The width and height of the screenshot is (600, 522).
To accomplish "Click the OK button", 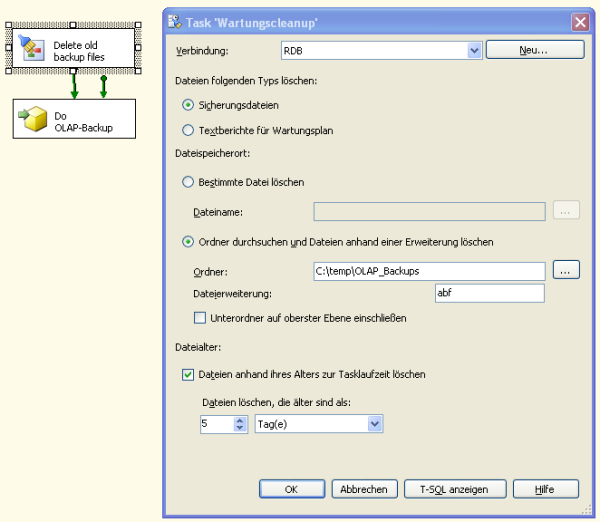I will pos(292,489).
